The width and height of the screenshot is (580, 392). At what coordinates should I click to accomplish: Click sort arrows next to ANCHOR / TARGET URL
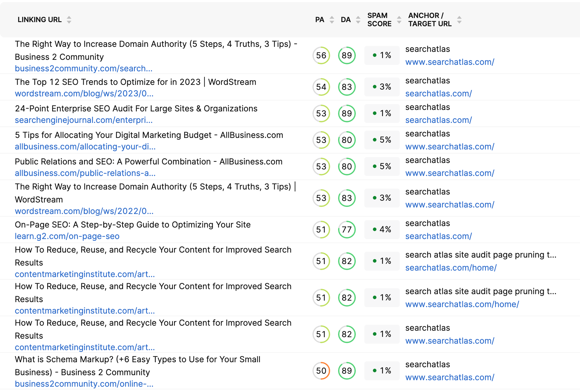click(459, 19)
